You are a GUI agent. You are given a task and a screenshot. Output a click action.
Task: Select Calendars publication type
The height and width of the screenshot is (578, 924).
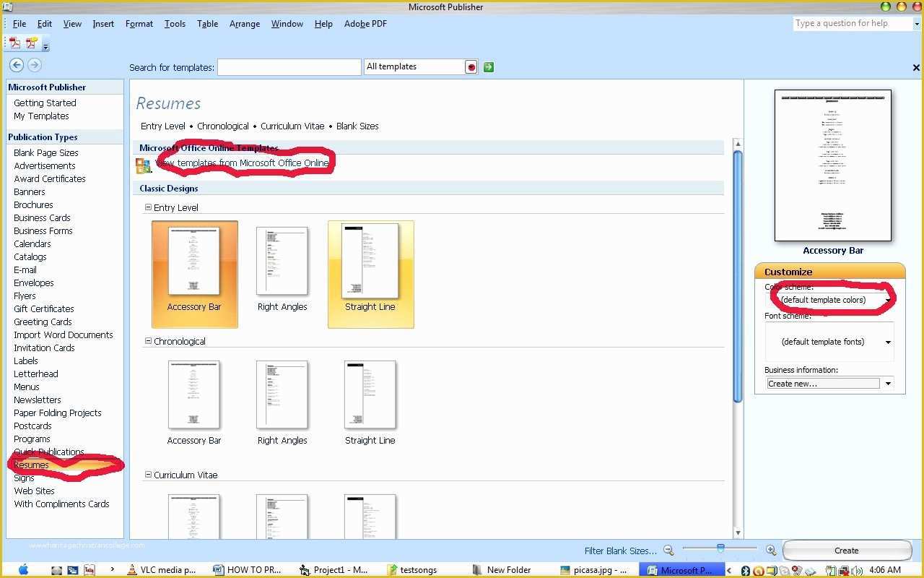32,243
